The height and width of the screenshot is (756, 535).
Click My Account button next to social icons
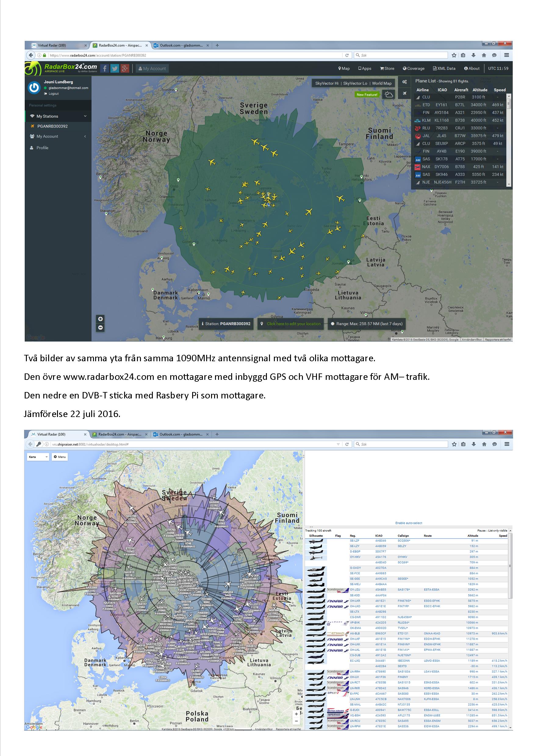tap(152, 69)
